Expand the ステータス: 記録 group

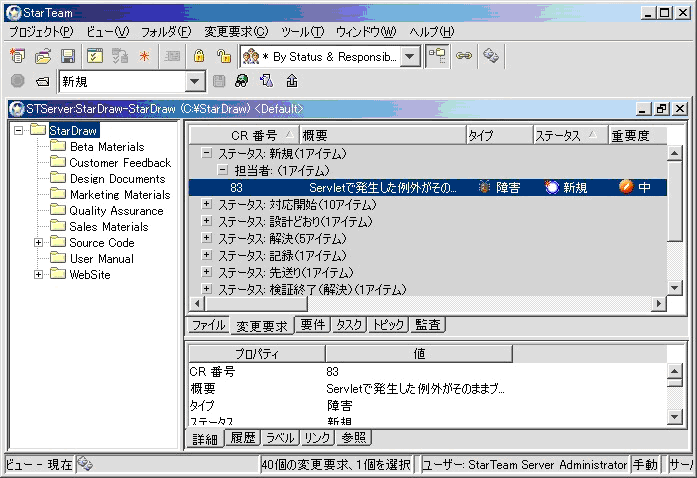click(206, 255)
